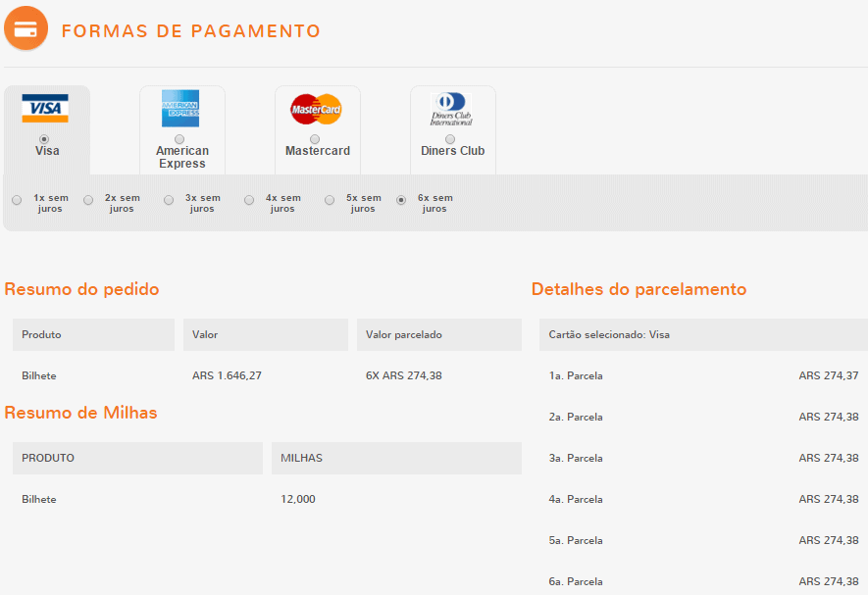Image resolution: width=868 pixels, height=595 pixels.
Task: Click the Cartão selecionado: Visa header
Action: [703, 334]
